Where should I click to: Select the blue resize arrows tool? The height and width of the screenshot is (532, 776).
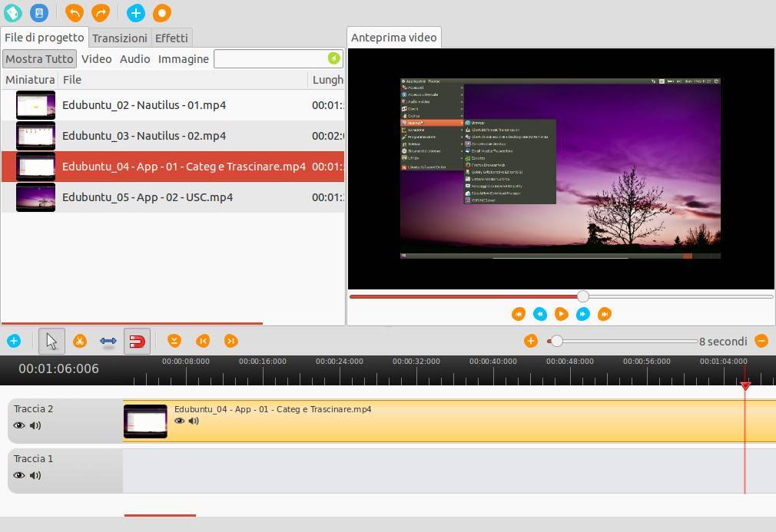point(108,341)
